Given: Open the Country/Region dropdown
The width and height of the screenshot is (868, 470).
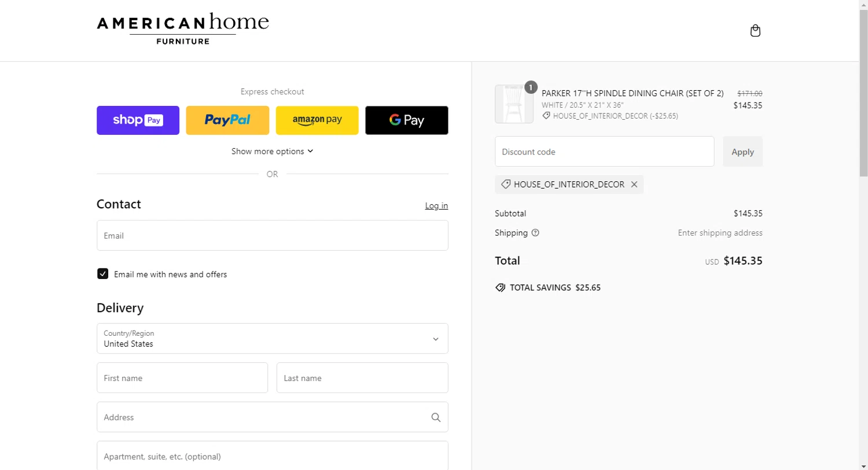Looking at the screenshot, I should click(x=273, y=339).
